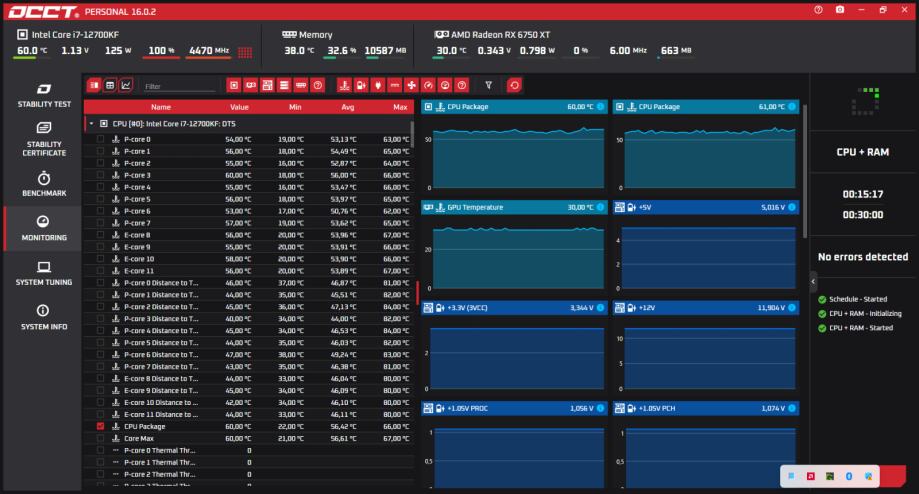
Task: Open the System Info section
Action: pyautogui.click(x=43, y=317)
